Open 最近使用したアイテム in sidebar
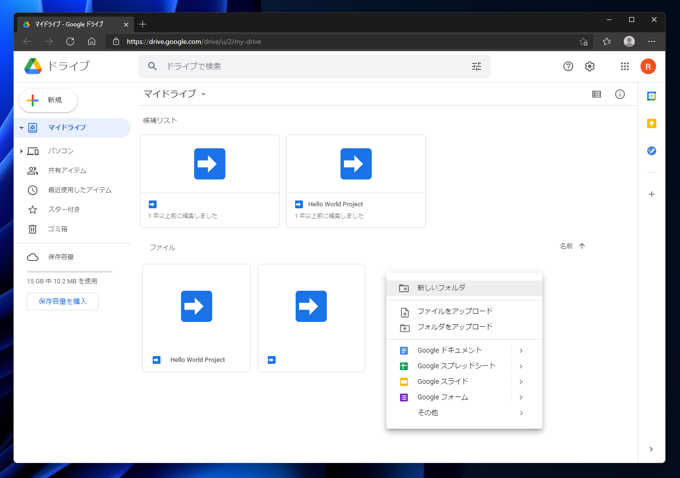Viewport: 680px width, 478px height. pos(72,190)
